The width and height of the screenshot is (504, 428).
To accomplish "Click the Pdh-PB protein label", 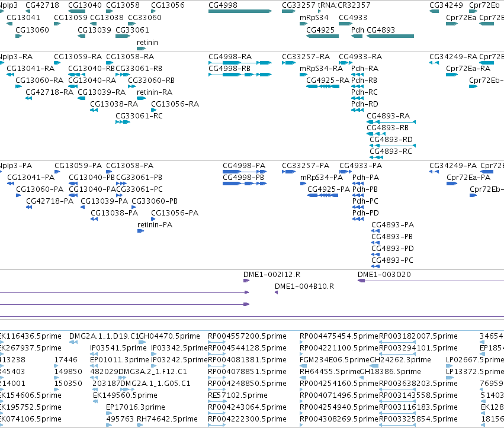I will click(365, 189).
